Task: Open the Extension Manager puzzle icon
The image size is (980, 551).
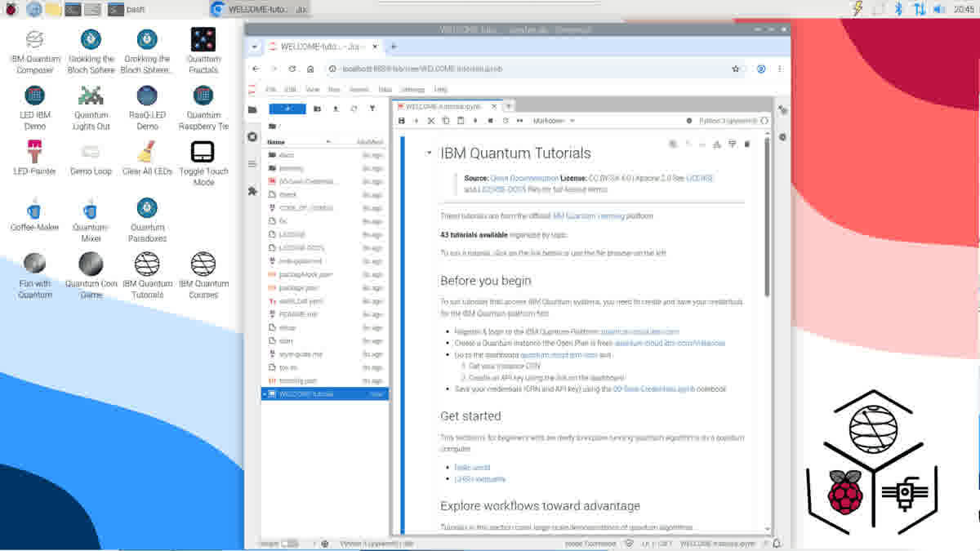Action: pos(252,192)
